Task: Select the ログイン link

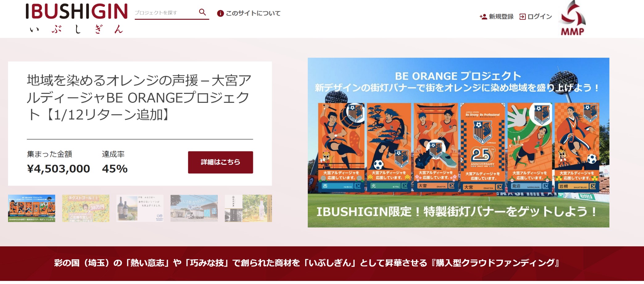Action: coord(540,17)
